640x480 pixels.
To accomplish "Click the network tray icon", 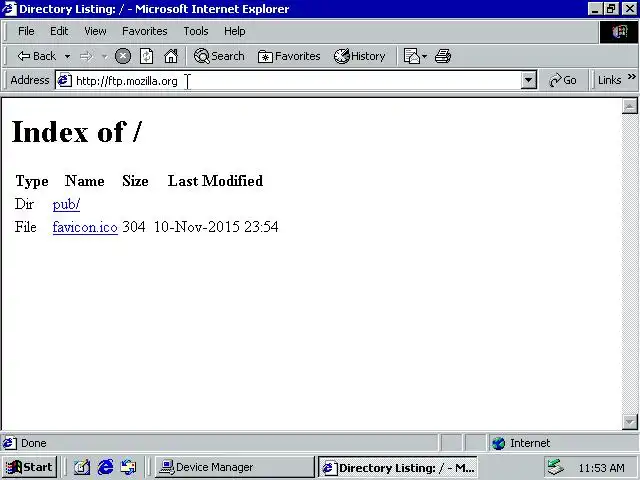I will 556,467.
